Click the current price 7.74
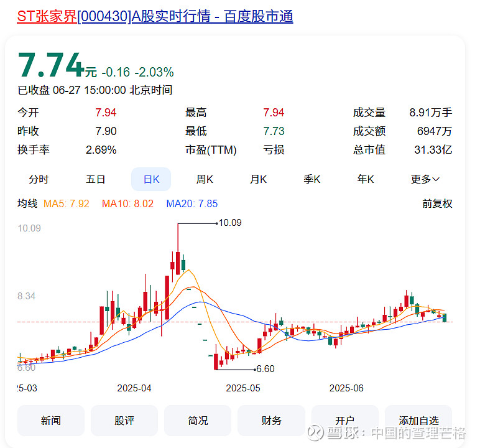 (x=51, y=65)
